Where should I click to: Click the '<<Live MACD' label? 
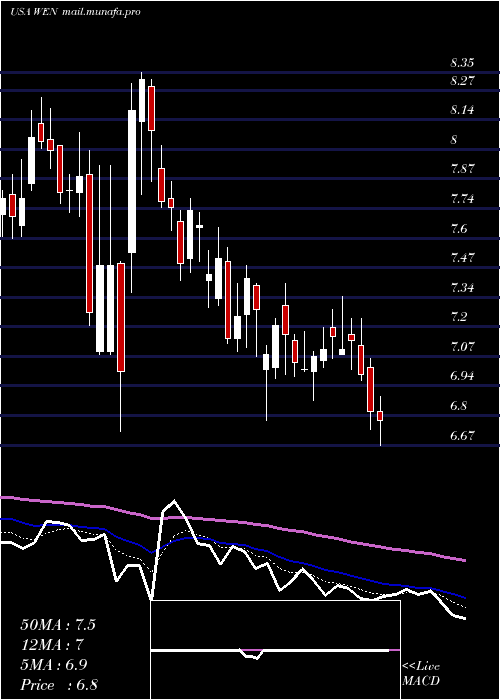tap(421, 674)
